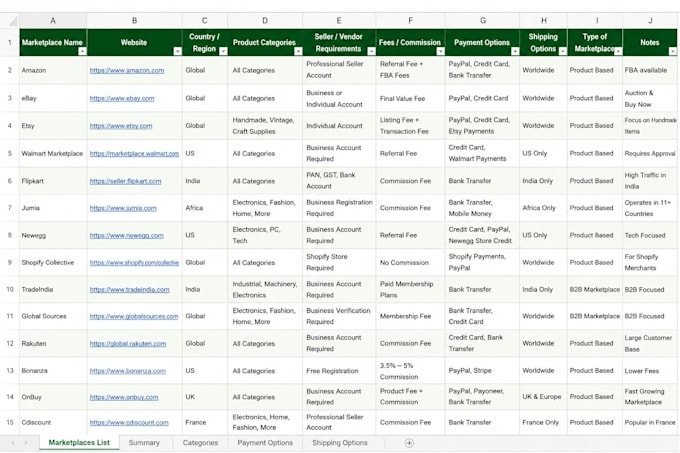
Task: Switch to the Shipping Options sheet tab
Action: (340, 443)
